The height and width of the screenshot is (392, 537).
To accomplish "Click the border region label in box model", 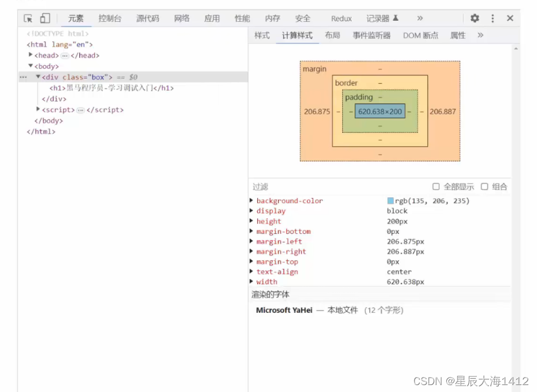I will [346, 83].
